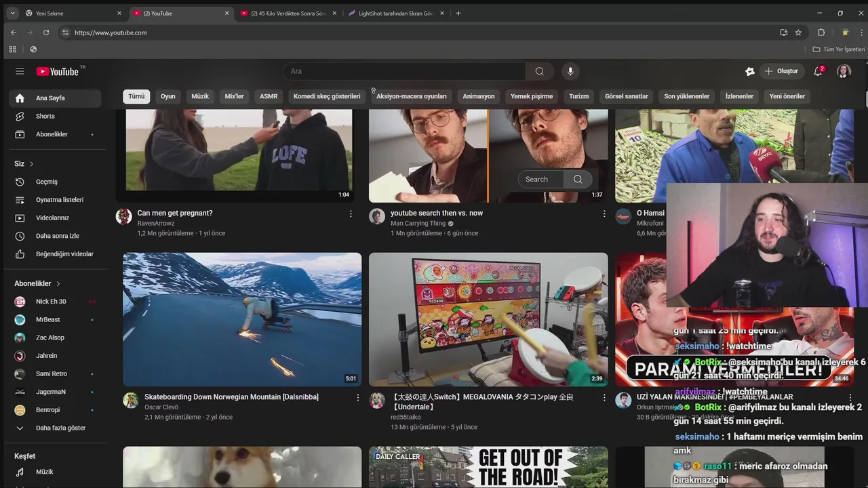The width and height of the screenshot is (868, 488).
Task: Open the YouTube hamburger guide menu
Action: click(x=20, y=71)
